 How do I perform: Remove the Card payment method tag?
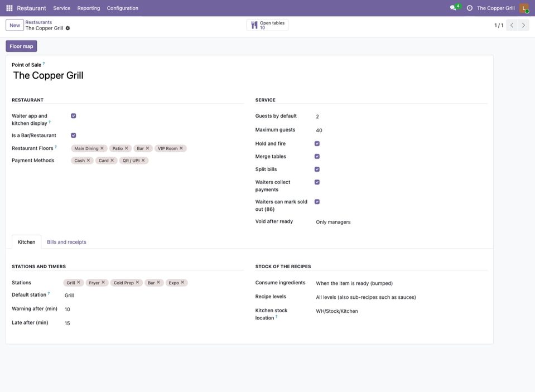click(x=112, y=161)
